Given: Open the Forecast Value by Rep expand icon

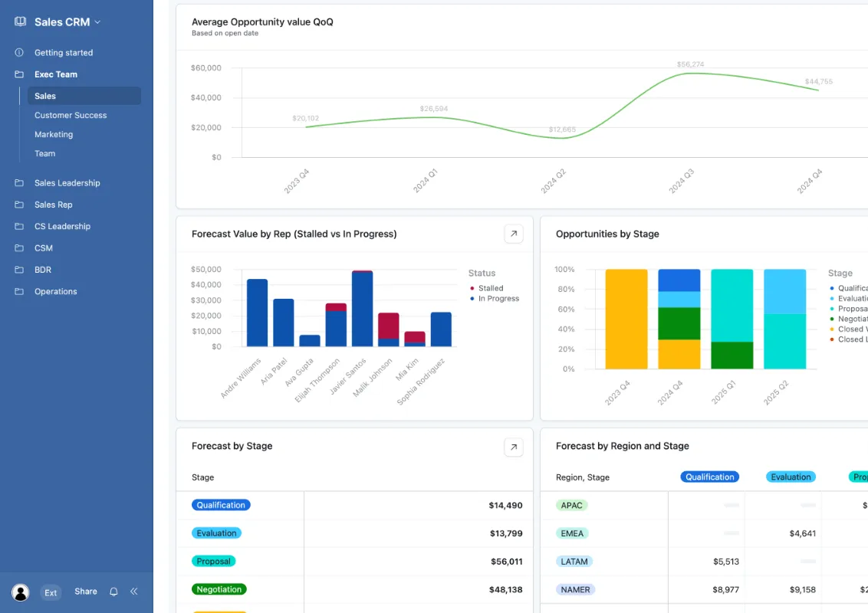Looking at the screenshot, I should [x=514, y=234].
